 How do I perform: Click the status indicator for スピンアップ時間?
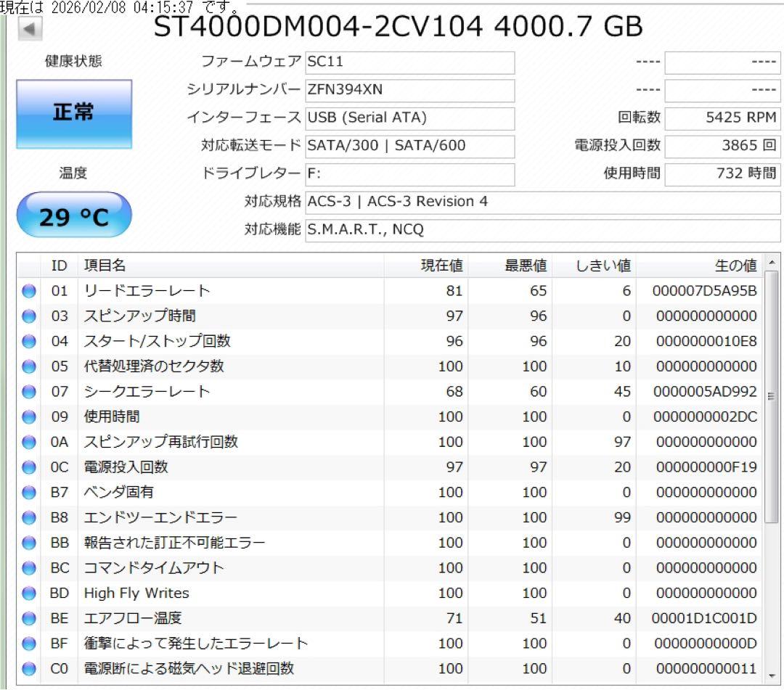click(28, 316)
